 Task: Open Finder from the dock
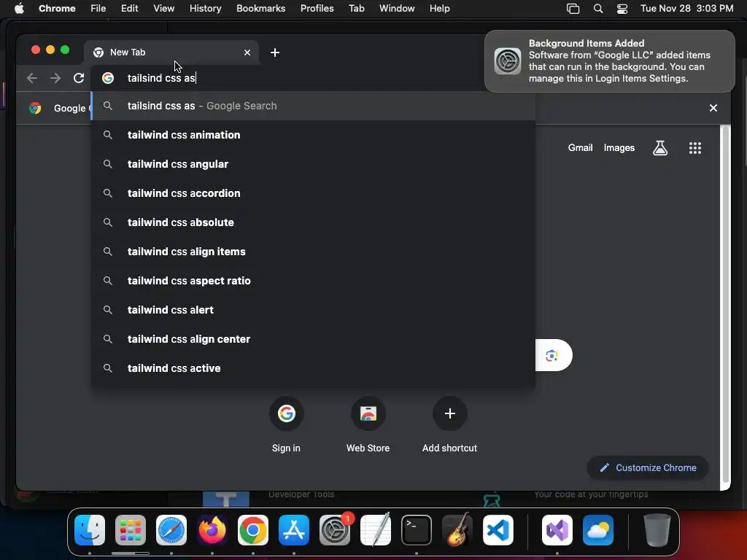(90, 530)
